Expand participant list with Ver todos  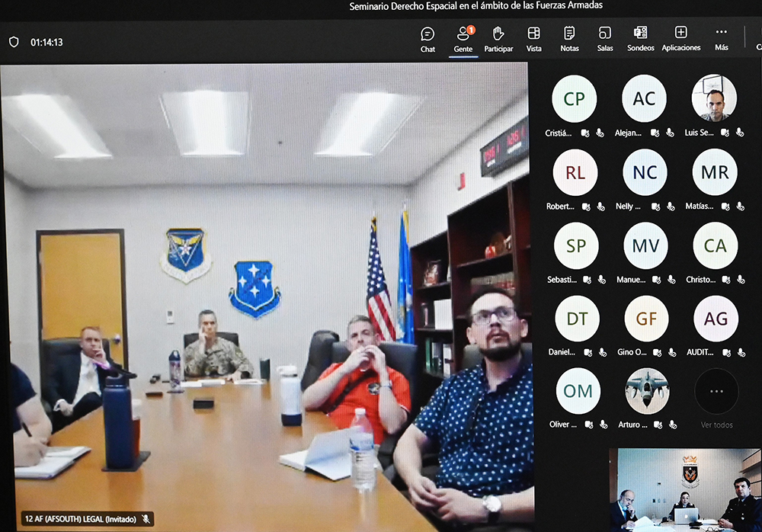click(x=716, y=425)
